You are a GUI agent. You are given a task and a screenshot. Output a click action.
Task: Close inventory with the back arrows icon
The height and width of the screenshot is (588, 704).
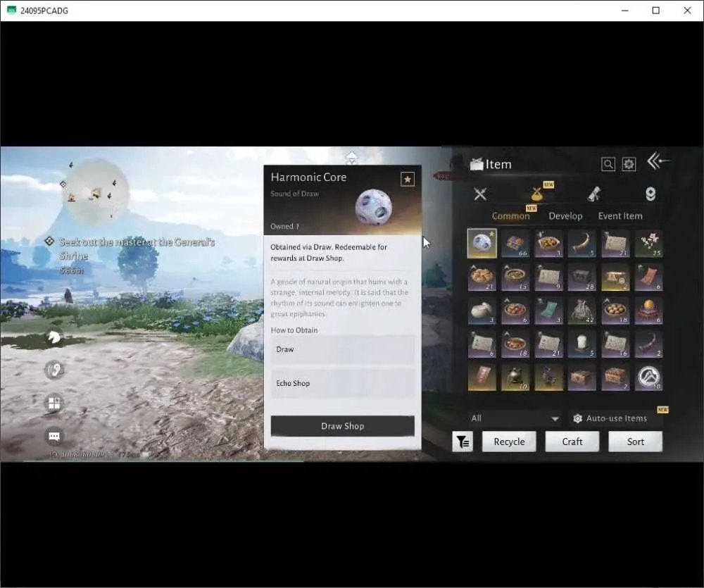point(658,161)
